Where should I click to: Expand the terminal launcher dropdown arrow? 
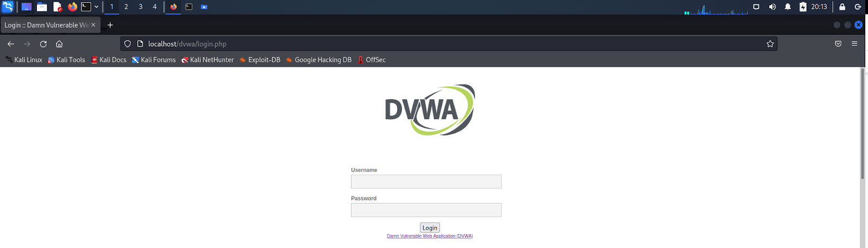point(97,7)
